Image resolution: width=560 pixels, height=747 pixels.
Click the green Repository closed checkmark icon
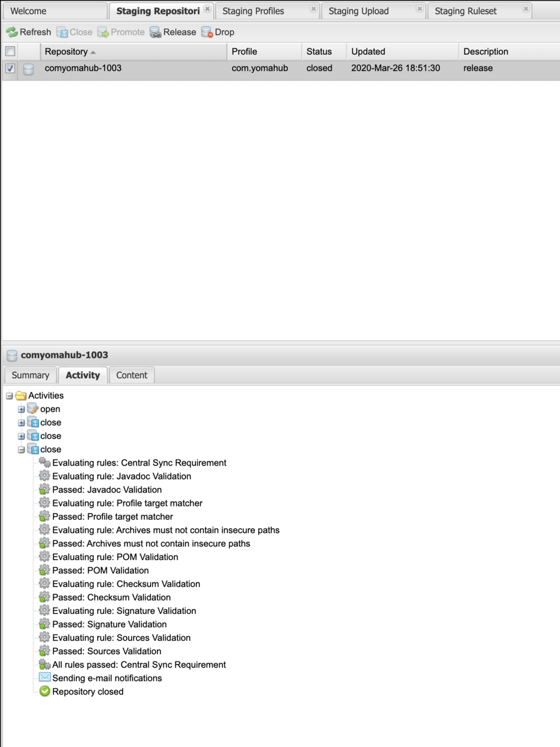pos(44,692)
